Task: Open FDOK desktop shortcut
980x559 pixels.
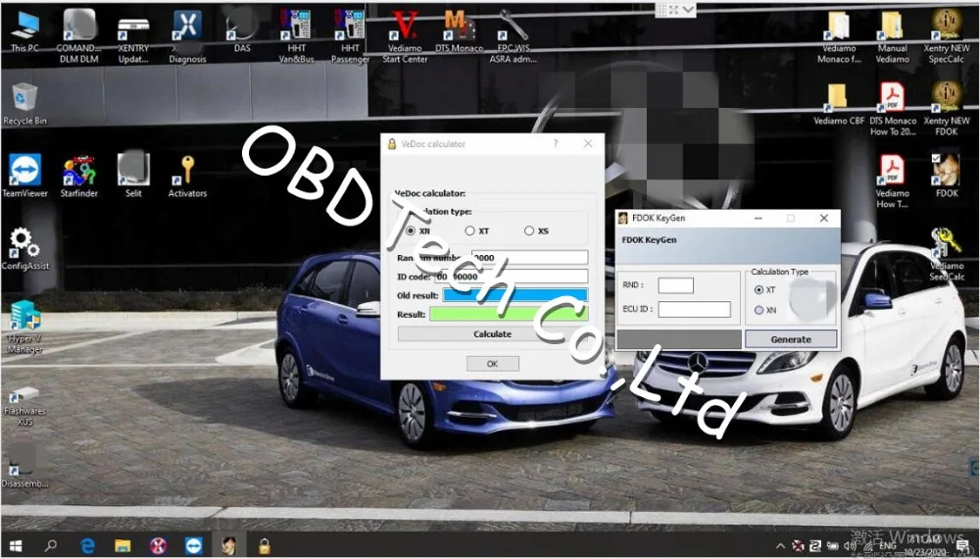Action: pyautogui.click(x=947, y=177)
